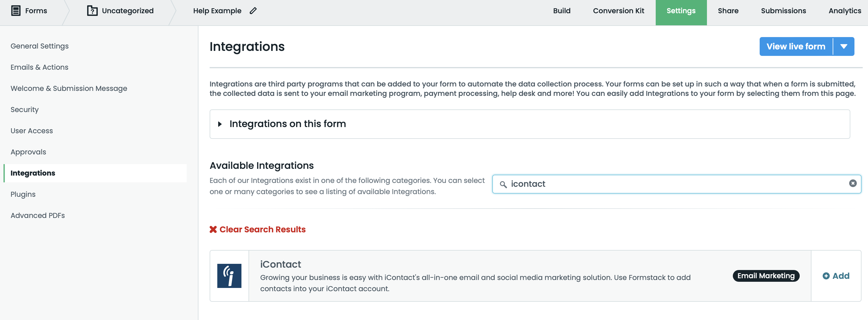Viewport: 868px width, 320px height.
Task: Click the Uncategorized folder question-mark icon
Action: (92, 11)
